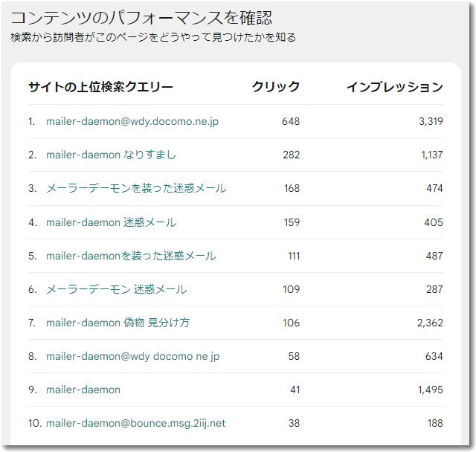Screen dimensions: 476x452
Task: Open 'mailer-daemonを装った迷惑メール' query
Action: pyautogui.click(x=131, y=256)
